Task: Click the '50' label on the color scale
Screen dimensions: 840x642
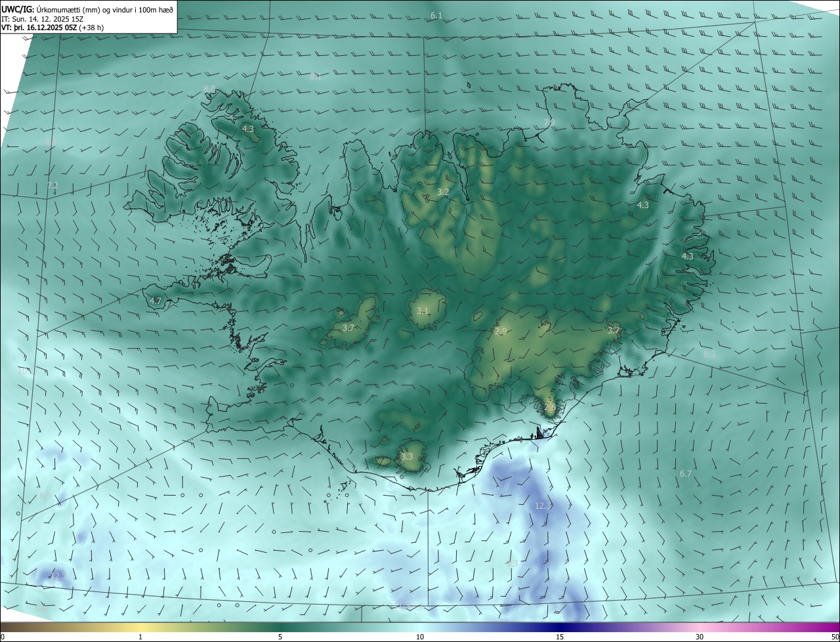Action: [x=835, y=637]
